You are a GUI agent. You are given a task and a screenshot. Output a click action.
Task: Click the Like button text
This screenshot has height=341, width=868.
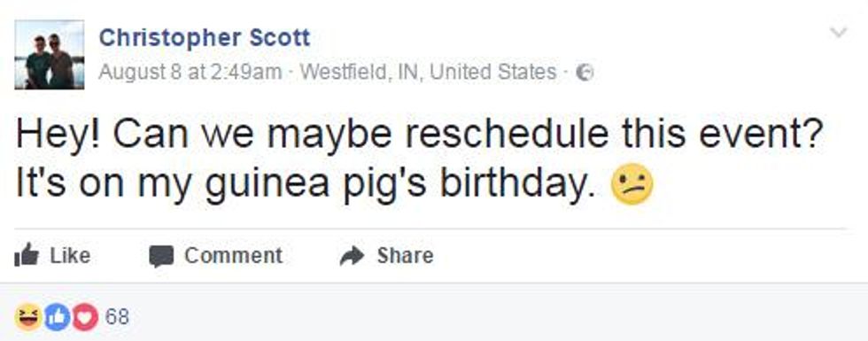click(70, 256)
